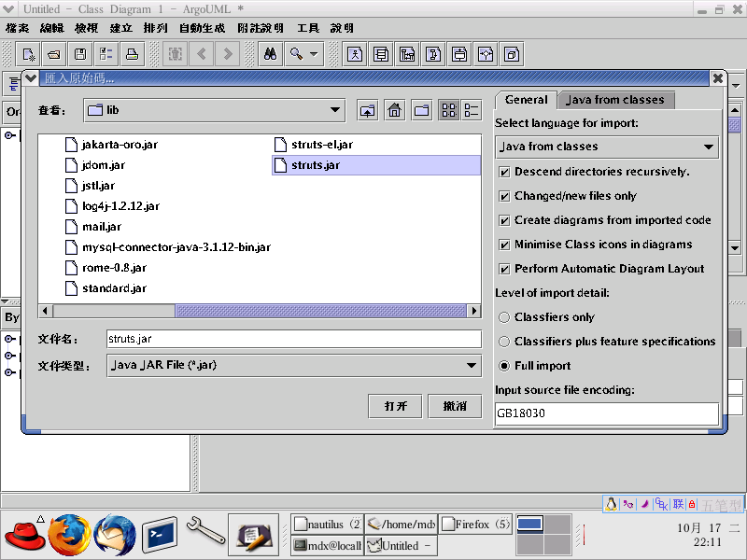Click the Input source file encoding field
747x560 pixels.
pyautogui.click(x=607, y=413)
